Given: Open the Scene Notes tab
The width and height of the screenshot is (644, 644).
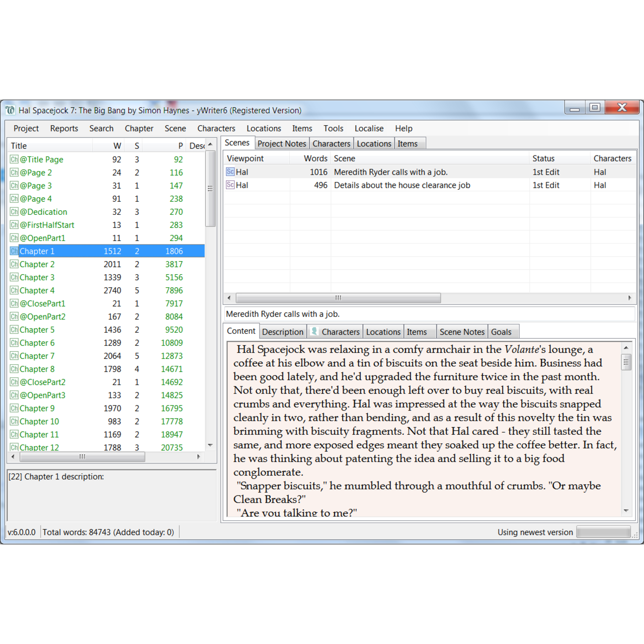Looking at the screenshot, I should click(461, 332).
